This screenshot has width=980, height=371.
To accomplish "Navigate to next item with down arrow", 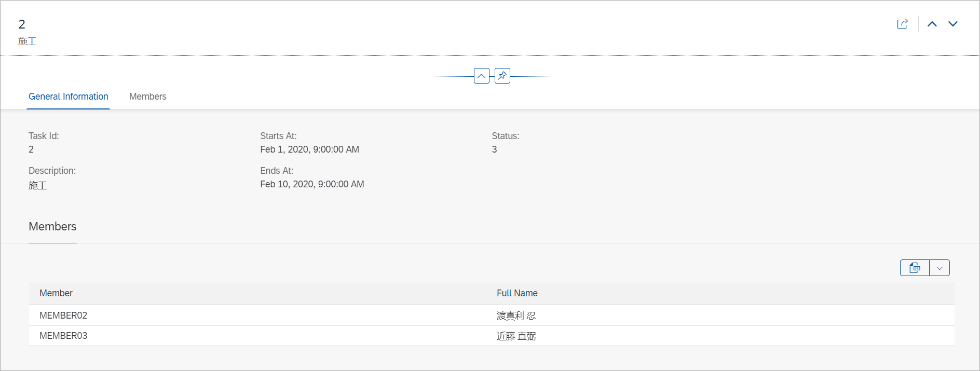I will tap(953, 24).
